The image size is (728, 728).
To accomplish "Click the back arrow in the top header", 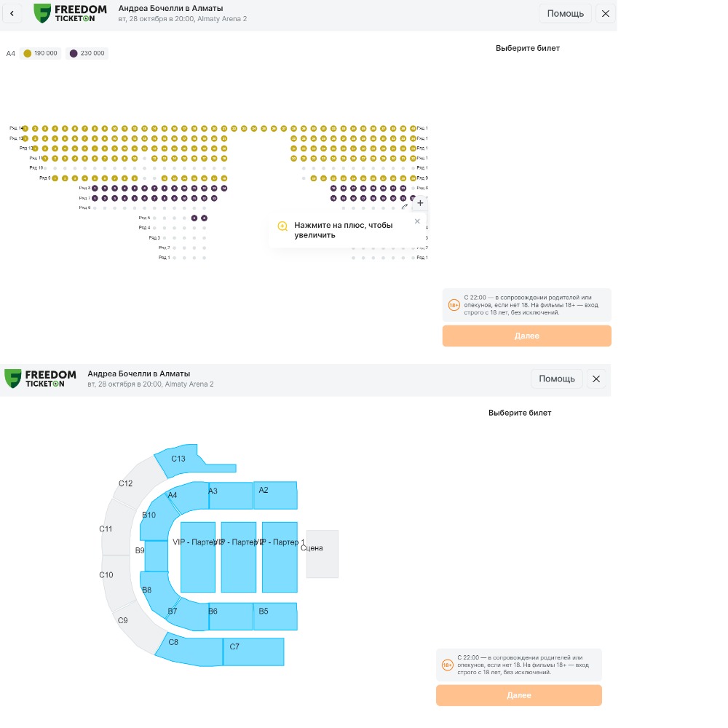I will [x=12, y=13].
